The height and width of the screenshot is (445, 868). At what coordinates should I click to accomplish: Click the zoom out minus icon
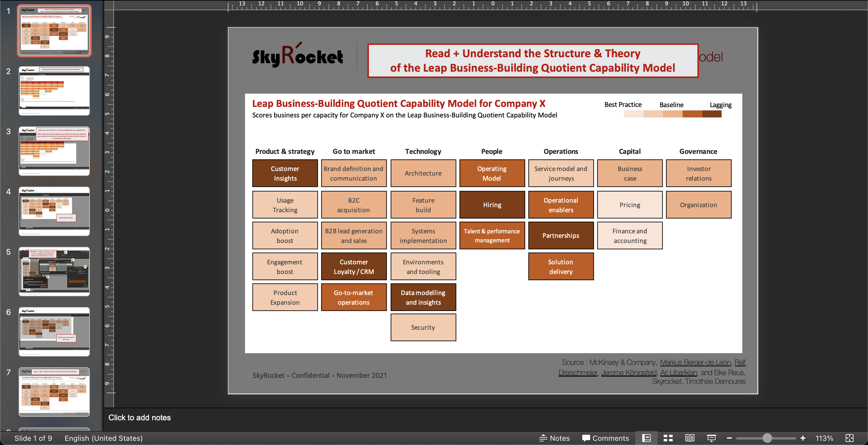(729, 438)
